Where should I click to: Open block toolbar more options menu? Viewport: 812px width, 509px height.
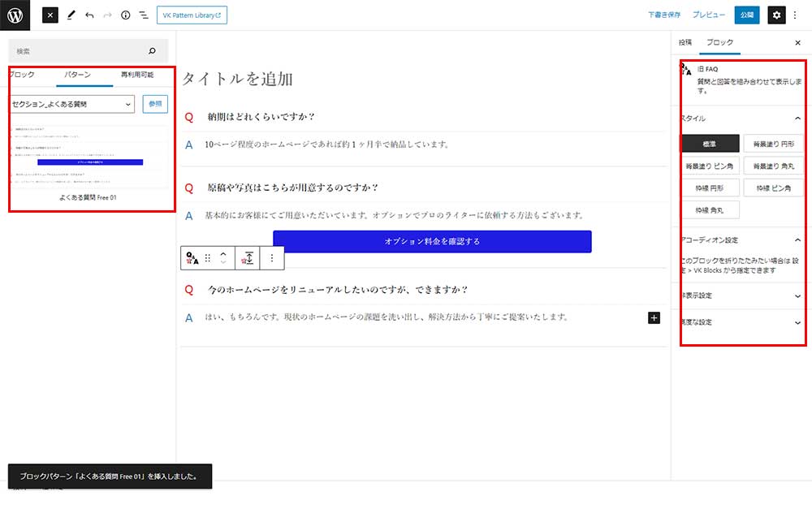pos(272,257)
